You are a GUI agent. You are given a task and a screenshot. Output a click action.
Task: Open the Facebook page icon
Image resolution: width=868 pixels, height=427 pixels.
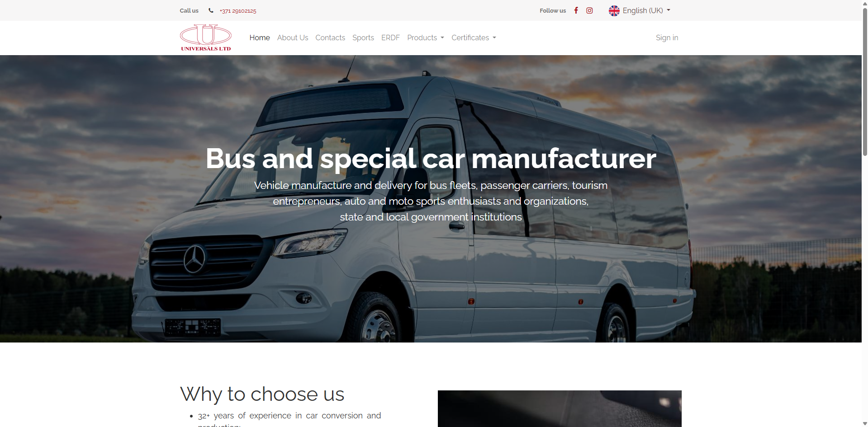(x=576, y=10)
